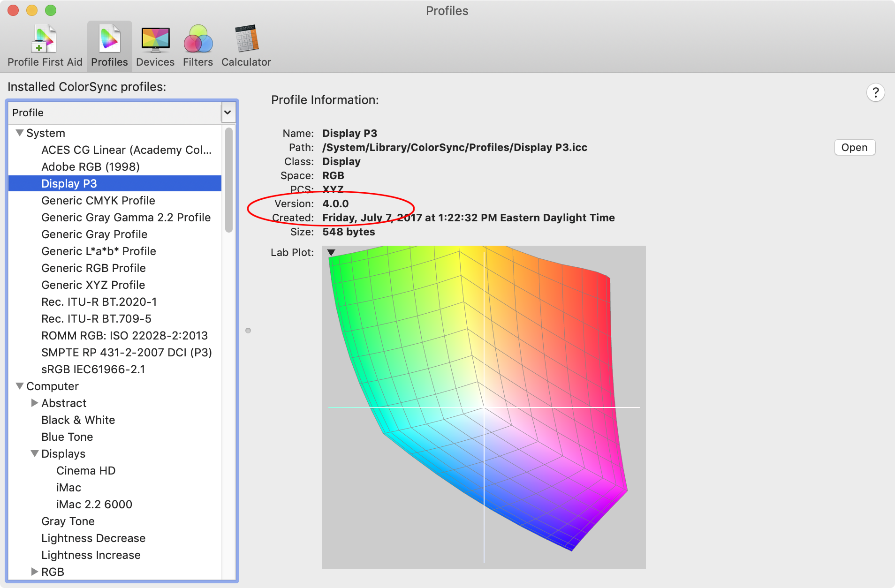Click the Open button for Display P3

point(855,147)
